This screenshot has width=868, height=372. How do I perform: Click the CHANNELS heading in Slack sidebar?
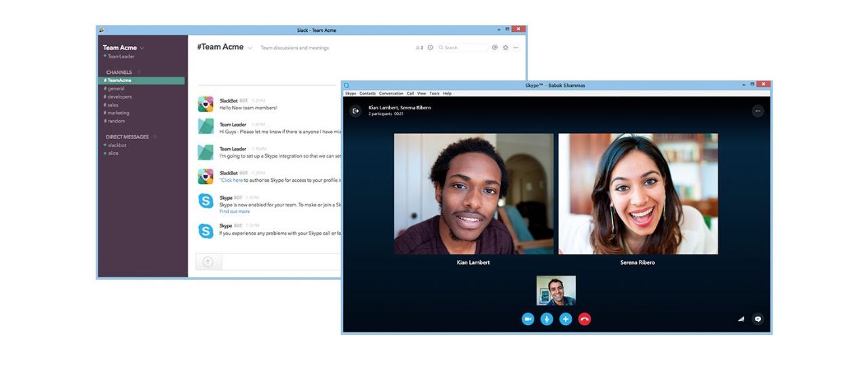click(x=119, y=72)
